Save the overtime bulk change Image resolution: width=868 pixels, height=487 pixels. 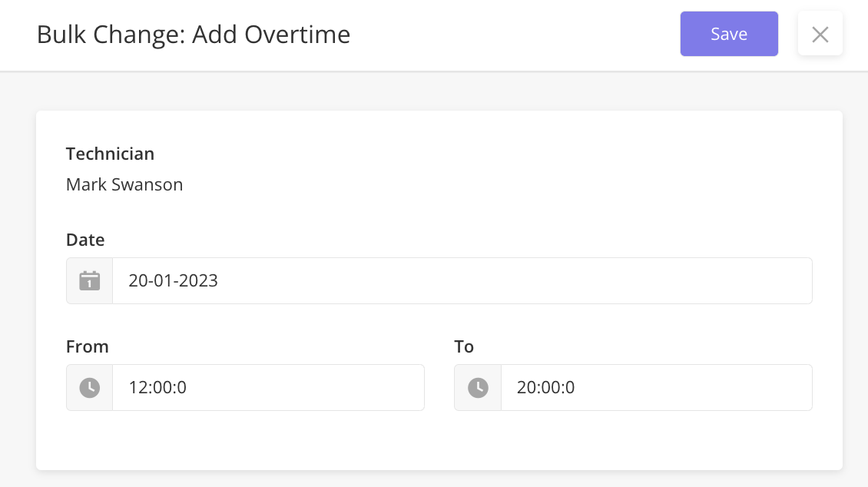[729, 34]
